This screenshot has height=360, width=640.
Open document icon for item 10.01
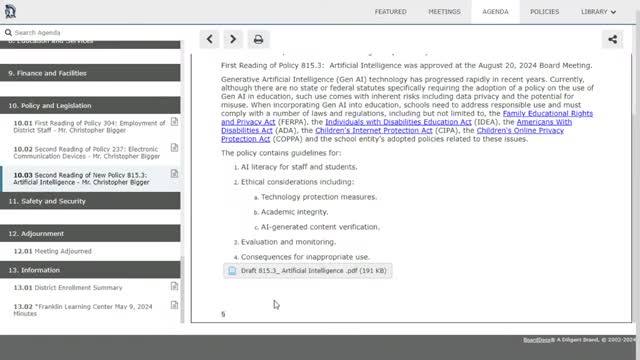click(174, 122)
